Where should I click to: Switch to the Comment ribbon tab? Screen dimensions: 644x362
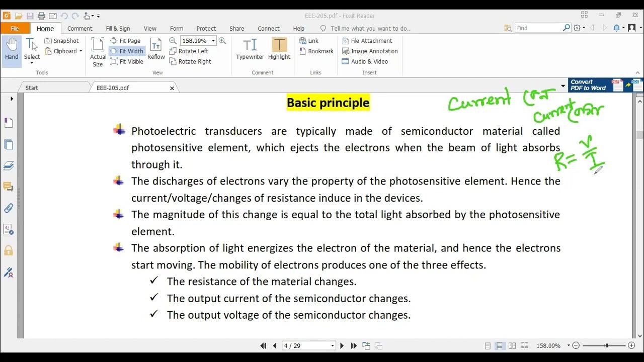click(79, 29)
